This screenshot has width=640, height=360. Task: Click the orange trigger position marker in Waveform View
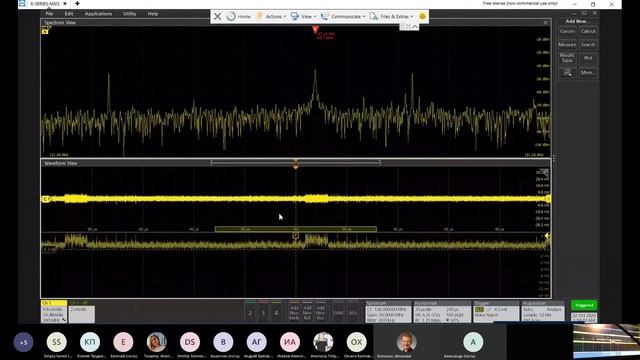296,165
